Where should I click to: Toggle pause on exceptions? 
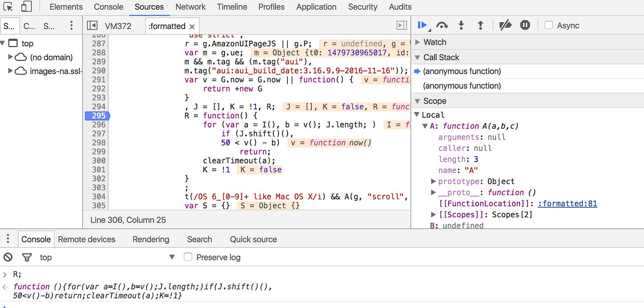(525, 25)
